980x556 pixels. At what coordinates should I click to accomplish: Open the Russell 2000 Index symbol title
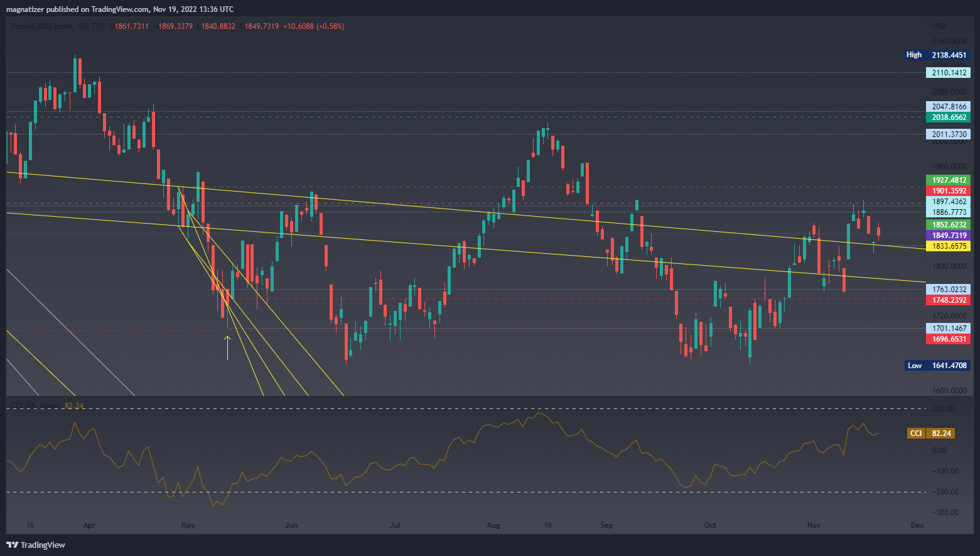[x=41, y=26]
